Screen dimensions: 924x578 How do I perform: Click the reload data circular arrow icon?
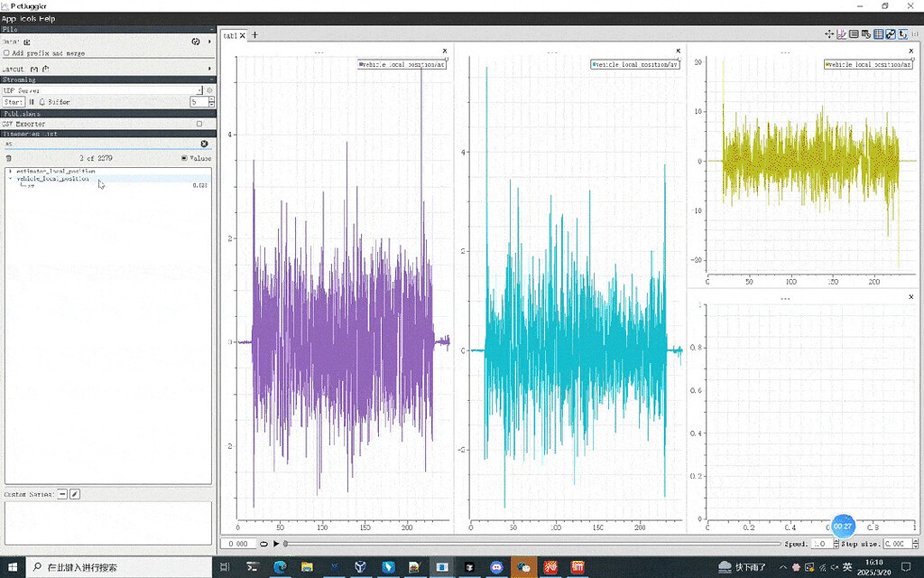pos(195,42)
